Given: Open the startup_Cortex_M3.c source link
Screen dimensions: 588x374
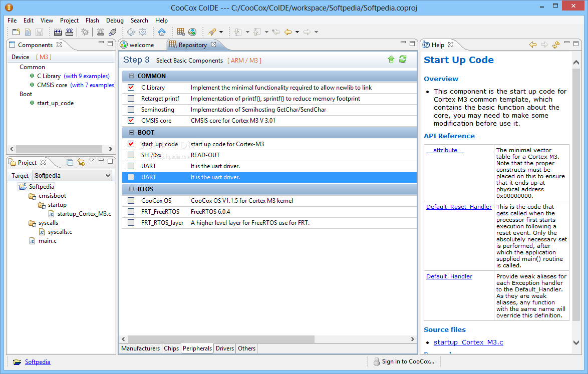Looking at the screenshot, I should [468, 342].
